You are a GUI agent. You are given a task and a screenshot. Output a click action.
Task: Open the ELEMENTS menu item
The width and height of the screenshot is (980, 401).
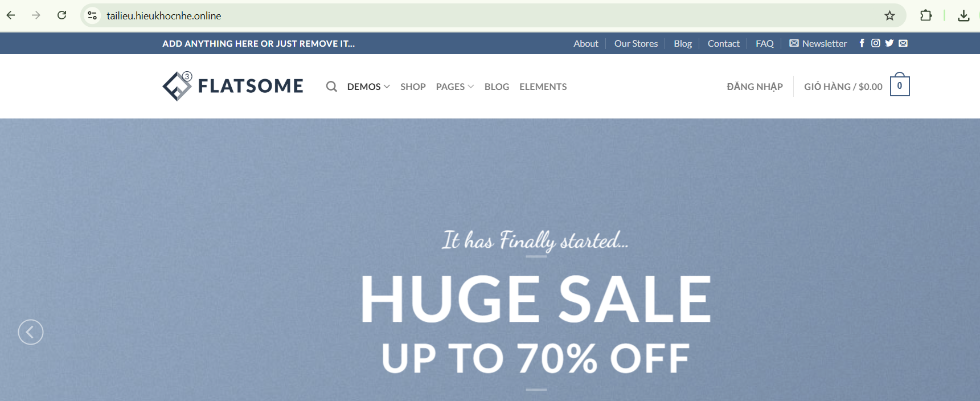[x=543, y=87]
